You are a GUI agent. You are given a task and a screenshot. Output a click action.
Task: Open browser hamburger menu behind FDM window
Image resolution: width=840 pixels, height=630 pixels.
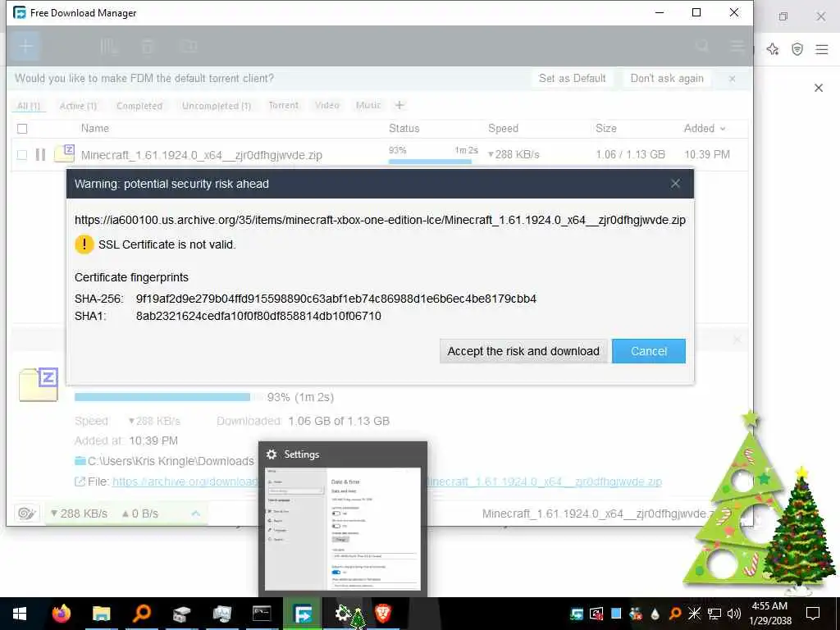coord(822,49)
